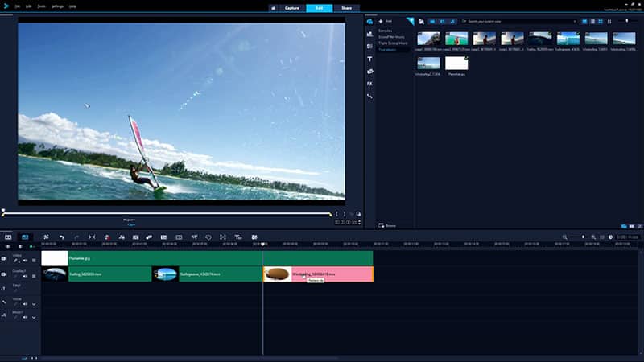This screenshot has height=362, width=644.
Task: Toggle the library panel view button
Action: click(584, 22)
